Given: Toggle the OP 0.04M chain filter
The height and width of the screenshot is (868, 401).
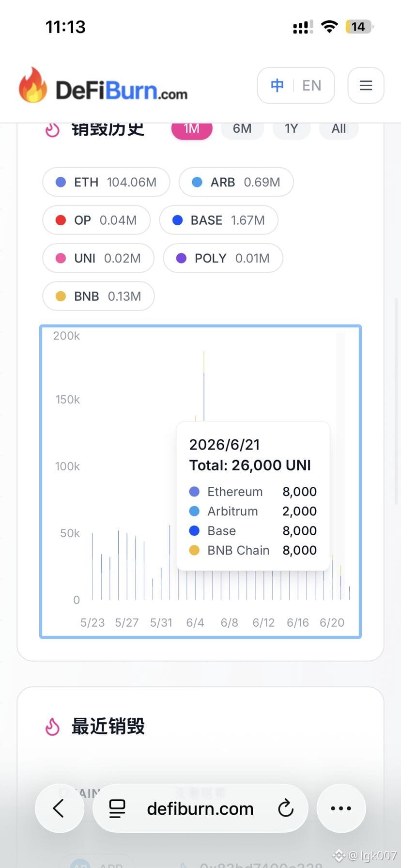Looking at the screenshot, I should [96, 220].
